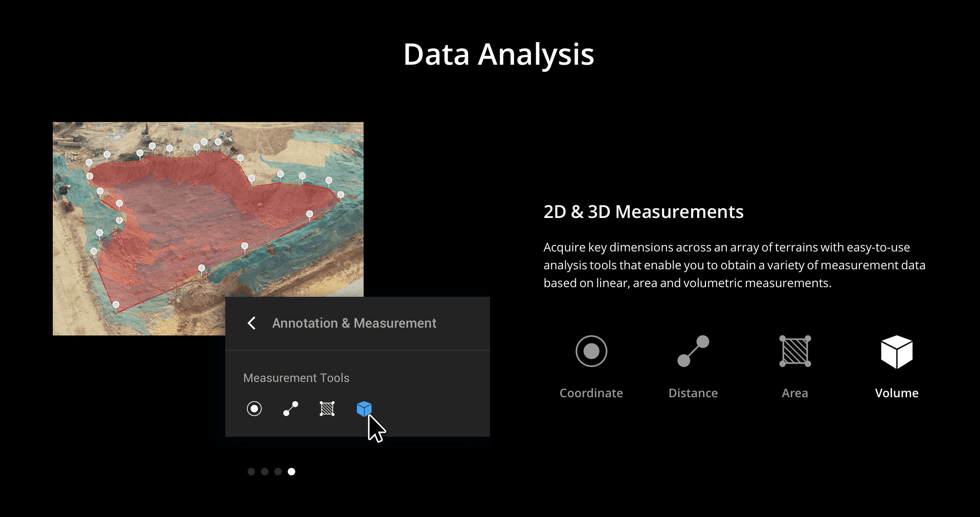This screenshot has height=517, width=980.
Task: Click the large white Volume cube icon
Action: click(897, 352)
